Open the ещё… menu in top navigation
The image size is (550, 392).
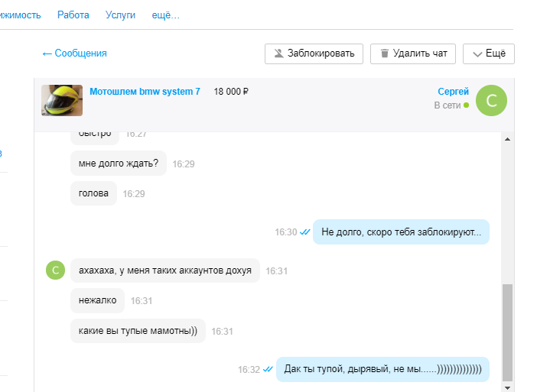(166, 15)
